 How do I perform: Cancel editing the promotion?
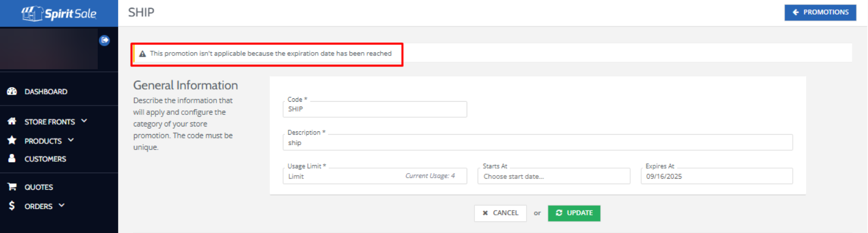[x=500, y=213]
